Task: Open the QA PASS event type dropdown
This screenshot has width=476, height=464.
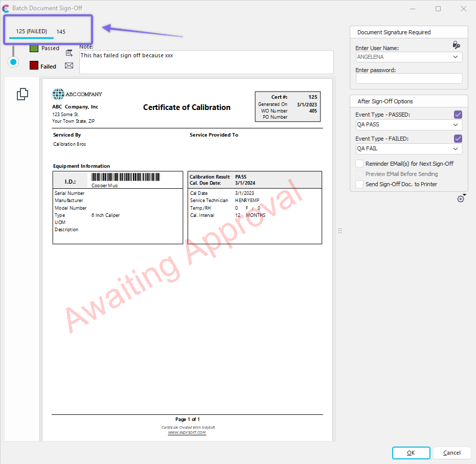Action: 456,125
